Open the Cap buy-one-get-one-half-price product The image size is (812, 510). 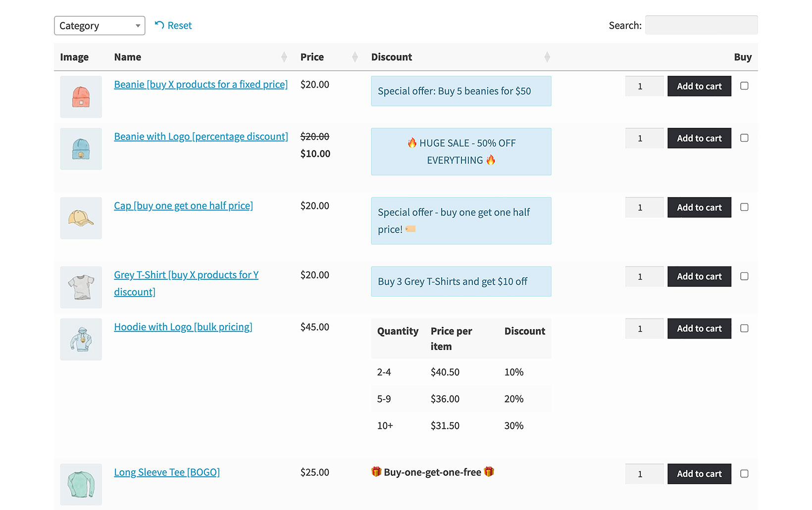coord(183,205)
